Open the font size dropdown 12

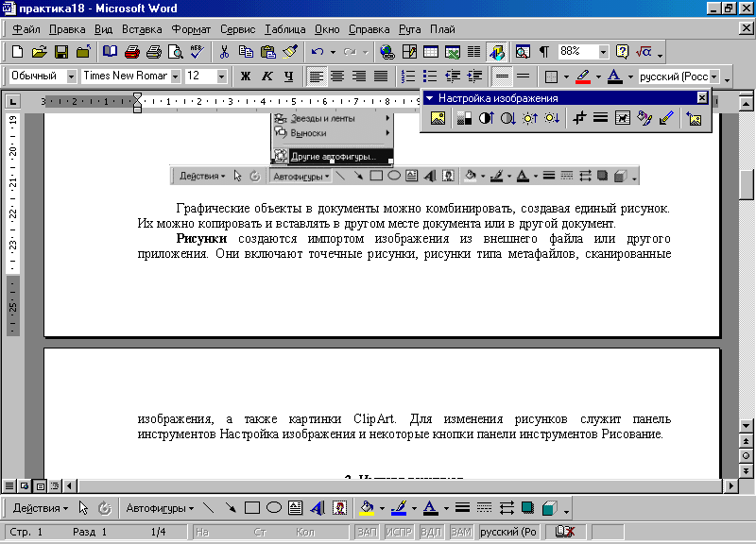[x=221, y=76]
